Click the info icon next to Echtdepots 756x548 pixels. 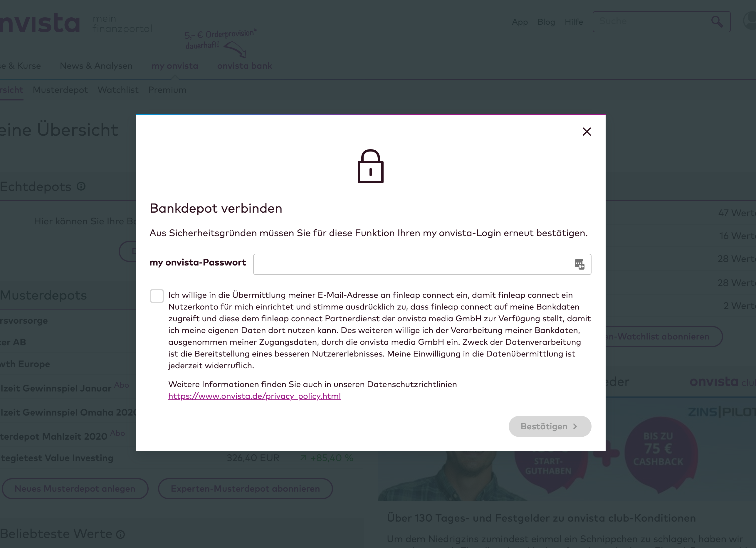[81, 187]
